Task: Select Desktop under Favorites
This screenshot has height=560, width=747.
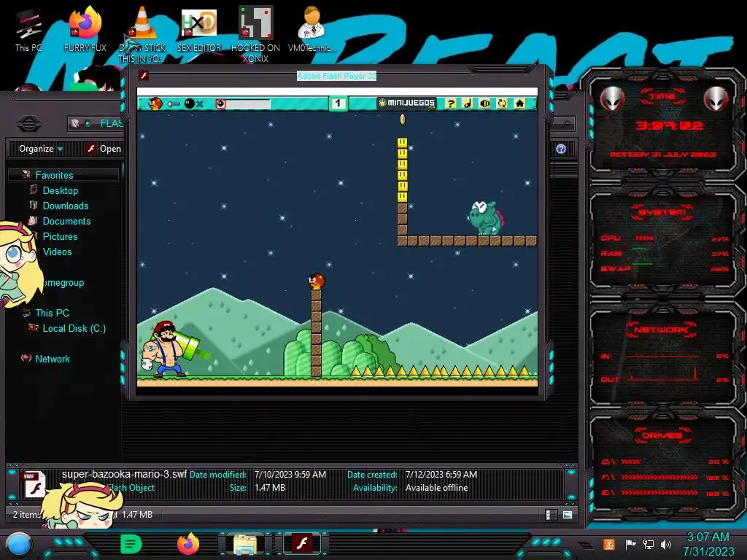Action: [x=60, y=190]
